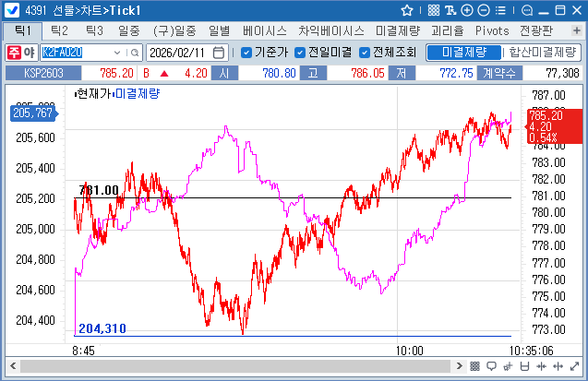Switch to the 틱2 tab
This screenshot has height=381, width=588.
pyautogui.click(x=60, y=31)
